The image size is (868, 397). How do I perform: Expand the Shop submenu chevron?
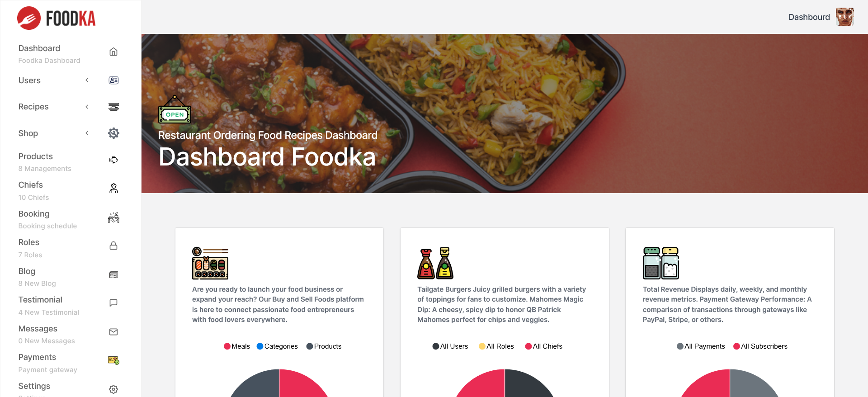[x=87, y=133]
